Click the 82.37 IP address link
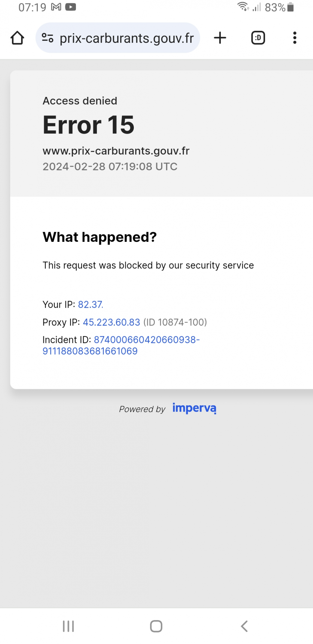 [x=90, y=305]
